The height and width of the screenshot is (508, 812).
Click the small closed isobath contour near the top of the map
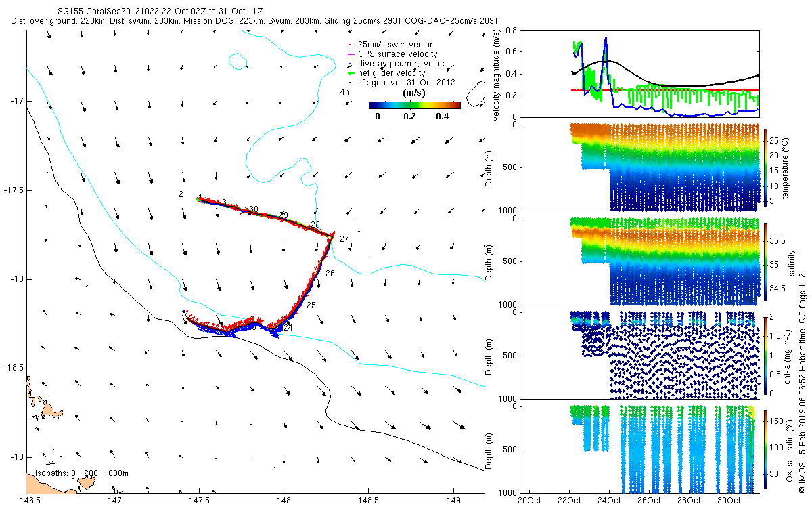pos(238,62)
